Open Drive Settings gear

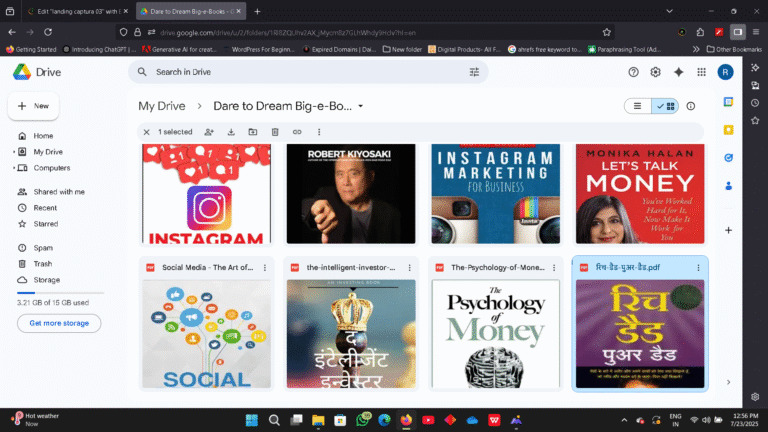pyautogui.click(x=655, y=72)
